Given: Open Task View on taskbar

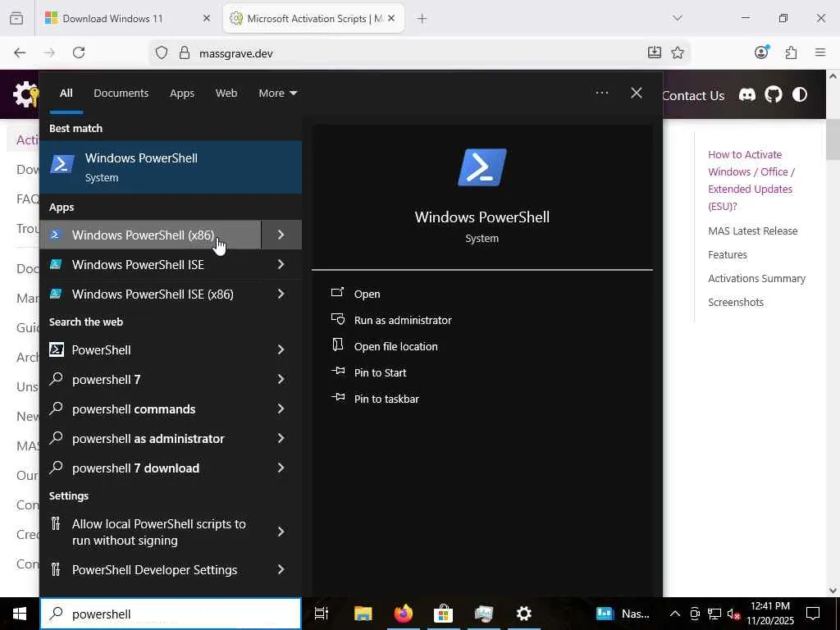Looking at the screenshot, I should (x=322, y=614).
